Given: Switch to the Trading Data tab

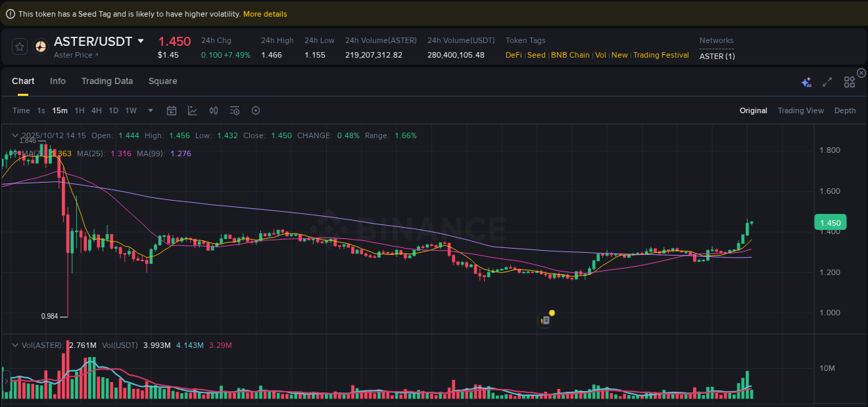Looking at the screenshot, I should [107, 81].
